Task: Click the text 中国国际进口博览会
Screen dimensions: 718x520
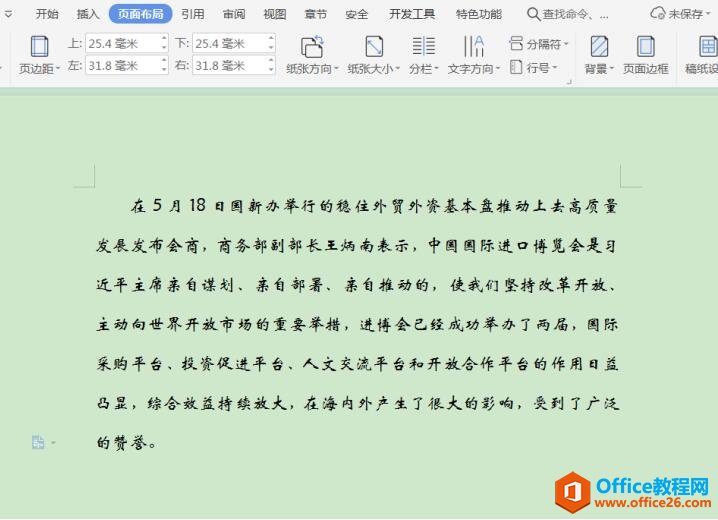Action: tap(506, 246)
